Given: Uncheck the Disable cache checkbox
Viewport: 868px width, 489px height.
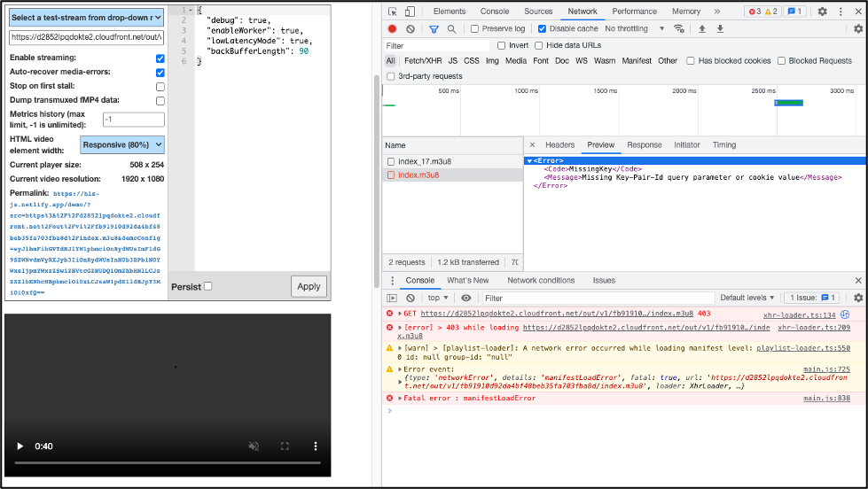Looking at the screenshot, I should click(543, 29).
